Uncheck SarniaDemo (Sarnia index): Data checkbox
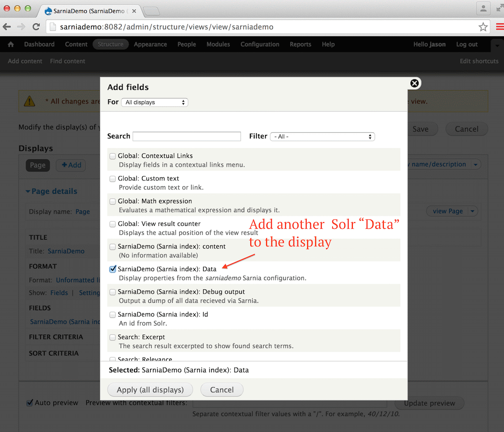 click(113, 269)
